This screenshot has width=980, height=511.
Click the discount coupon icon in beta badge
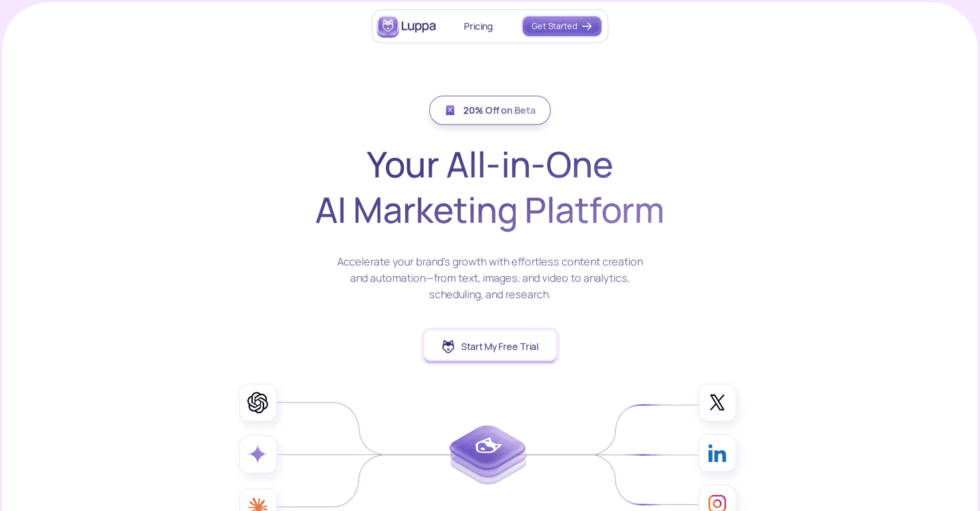tap(450, 110)
